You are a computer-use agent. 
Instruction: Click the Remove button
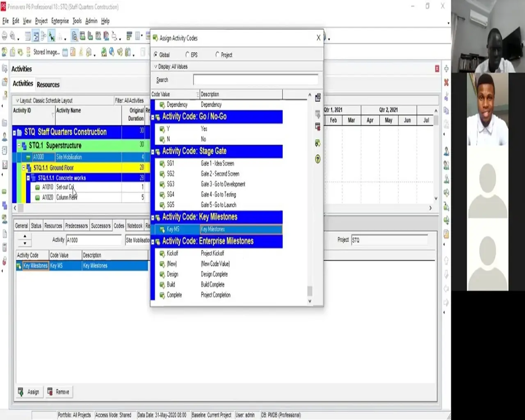[x=58, y=392]
